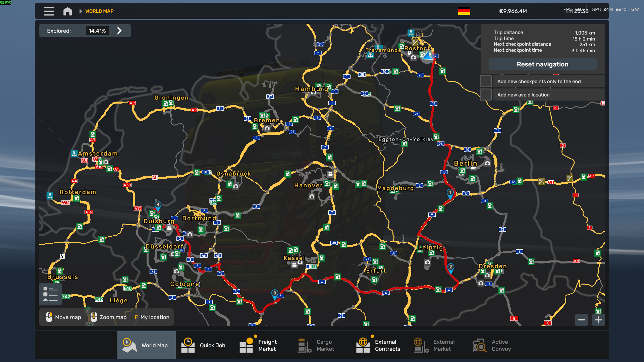
Task: Click the Zoom map mouse hint
Action: [x=108, y=317]
